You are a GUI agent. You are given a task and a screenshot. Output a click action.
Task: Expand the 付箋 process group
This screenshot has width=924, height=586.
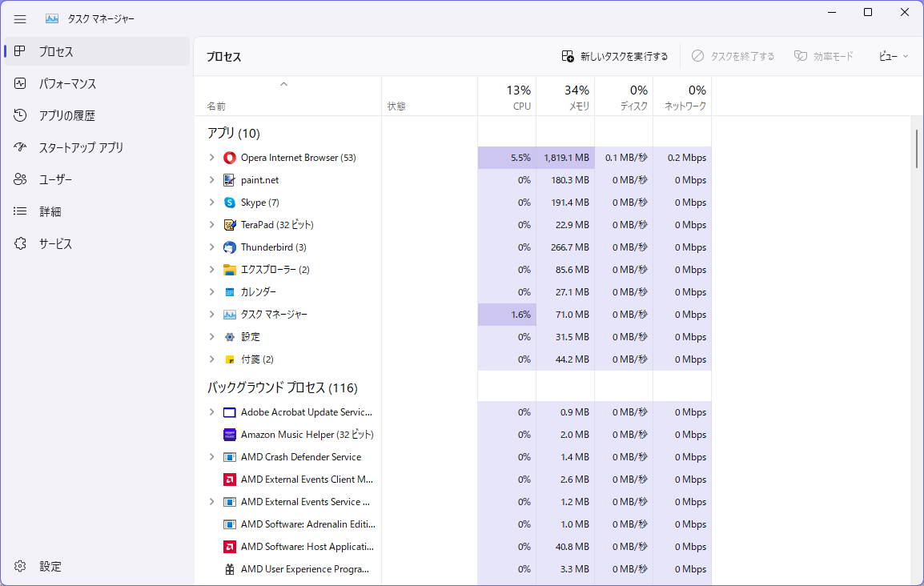click(211, 359)
